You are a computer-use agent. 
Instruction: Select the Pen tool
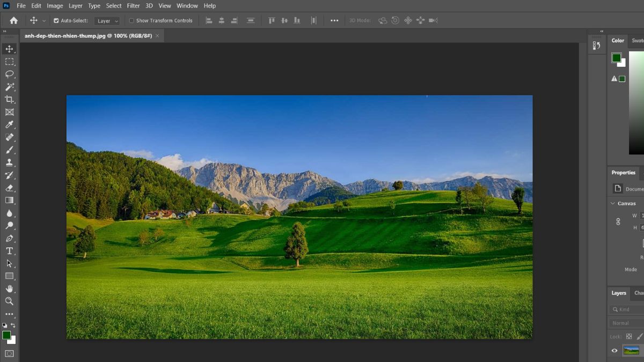[x=9, y=238]
